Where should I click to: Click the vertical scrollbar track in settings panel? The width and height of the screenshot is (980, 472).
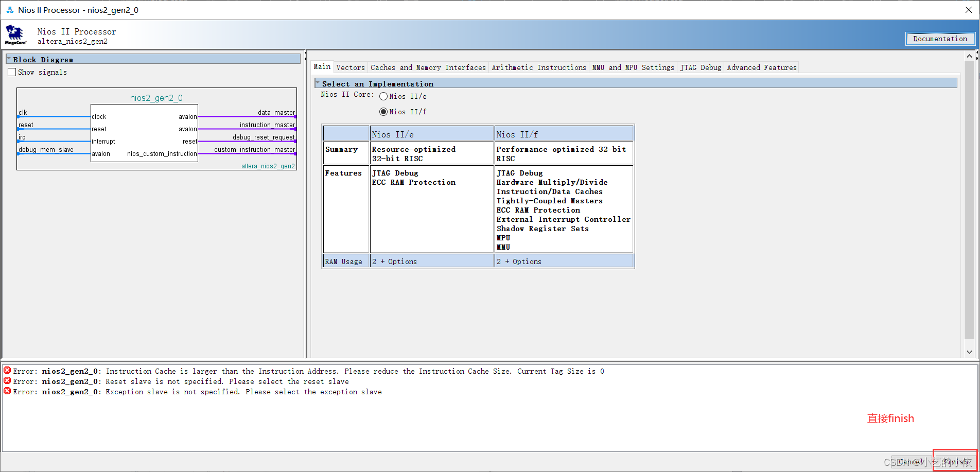[x=969, y=201]
